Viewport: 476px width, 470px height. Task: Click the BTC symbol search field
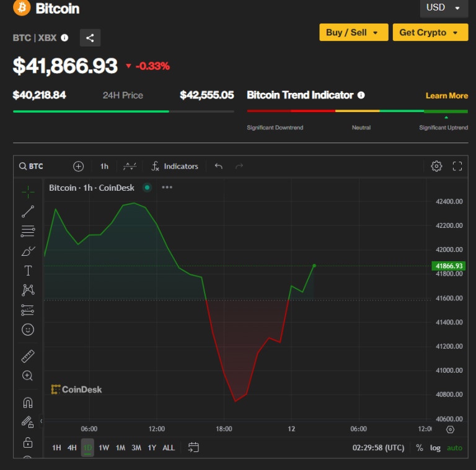36,166
